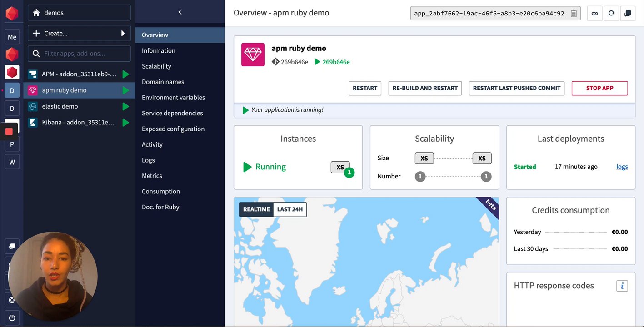The height and width of the screenshot is (327, 644).
Task: Click '17 minutes ago' deployment time
Action: pyautogui.click(x=576, y=167)
